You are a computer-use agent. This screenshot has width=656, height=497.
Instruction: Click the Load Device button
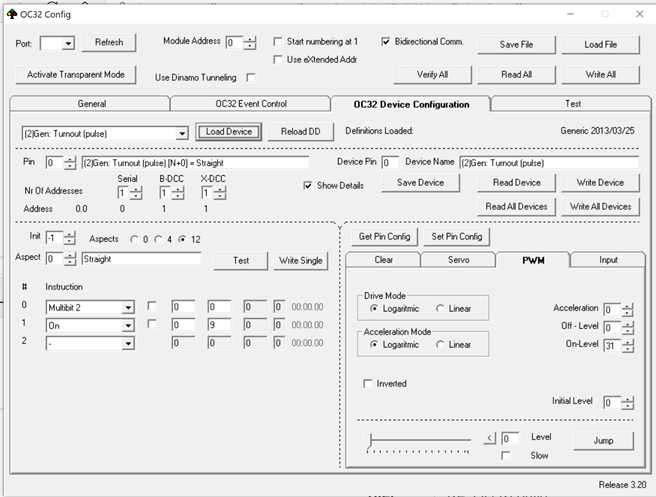228,132
